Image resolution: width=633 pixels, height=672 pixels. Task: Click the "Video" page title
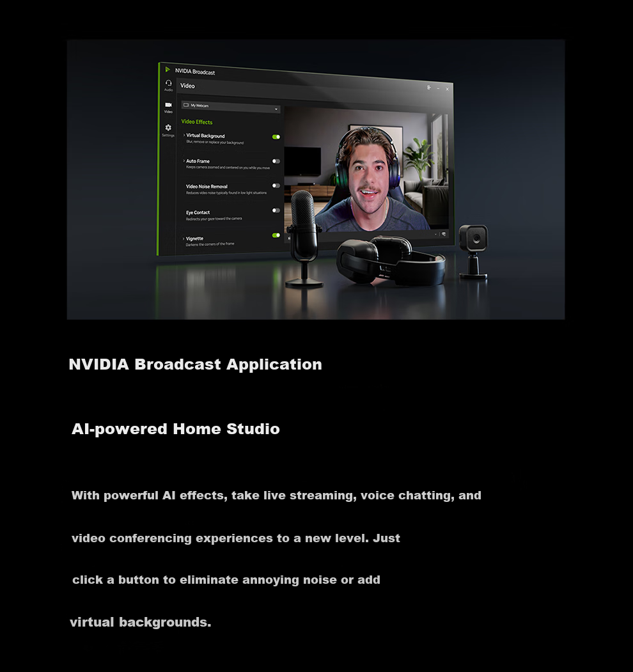187,86
